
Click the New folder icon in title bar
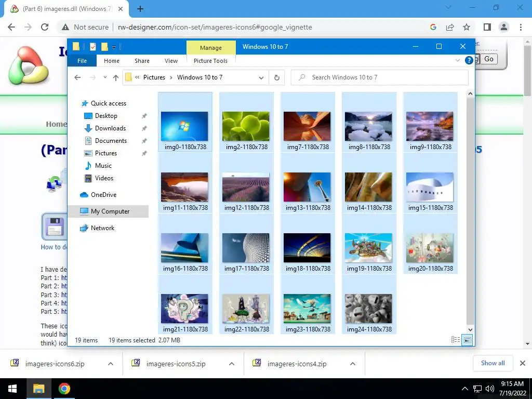pos(104,47)
